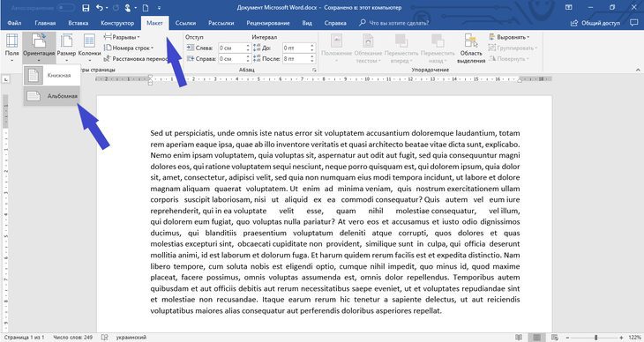Click the Общий доступ share button
The height and width of the screenshot is (342, 644).
(596, 23)
